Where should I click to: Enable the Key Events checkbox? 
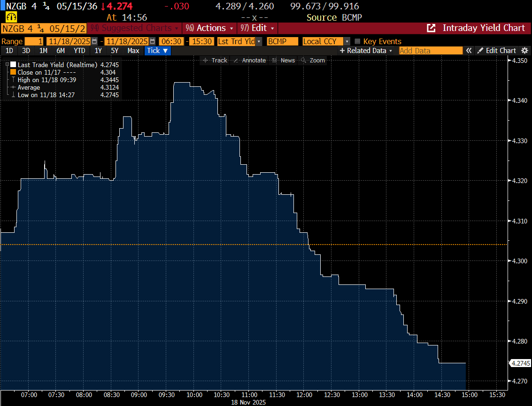tap(358, 41)
